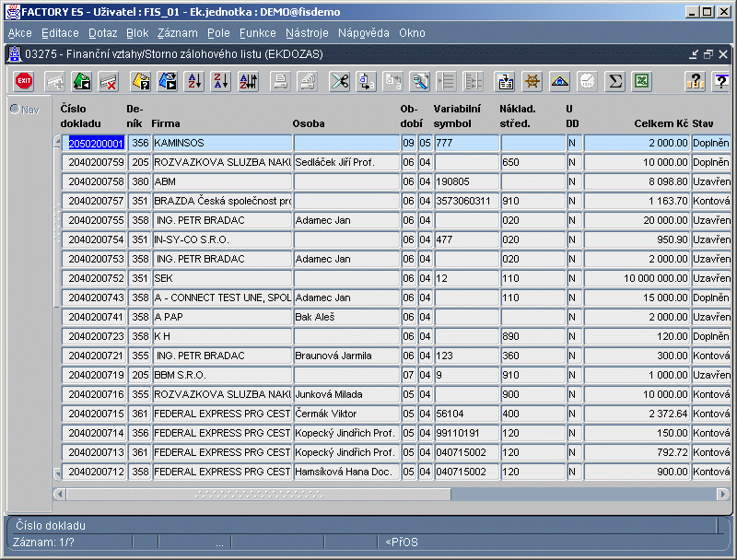Click document number 2040200759
The width and height of the screenshot is (737, 560).
coord(95,162)
